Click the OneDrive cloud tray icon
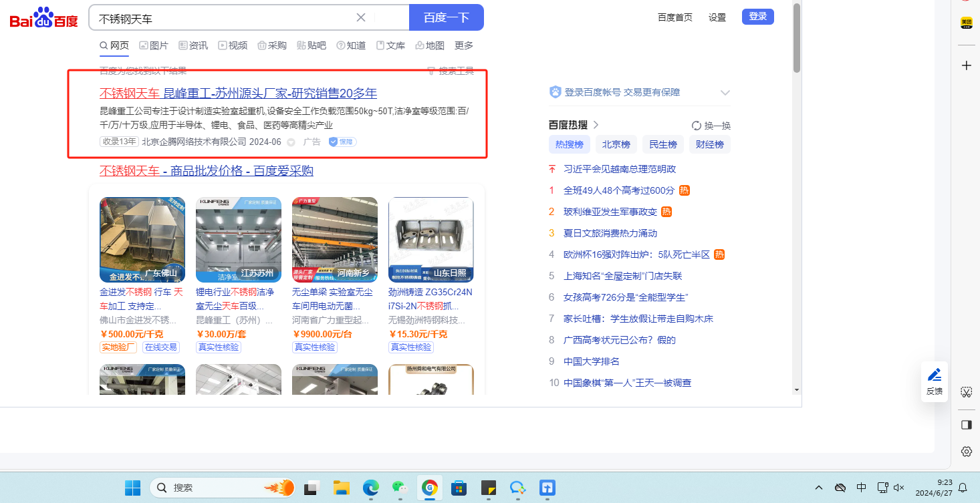The height and width of the screenshot is (503, 980). tap(841, 488)
